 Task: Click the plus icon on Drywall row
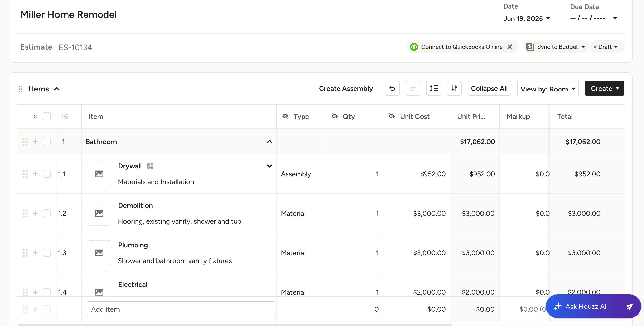35,174
